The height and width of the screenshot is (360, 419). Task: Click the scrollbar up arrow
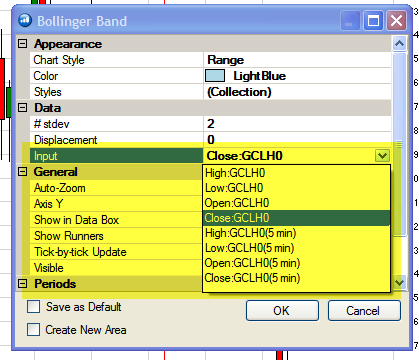click(x=399, y=44)
